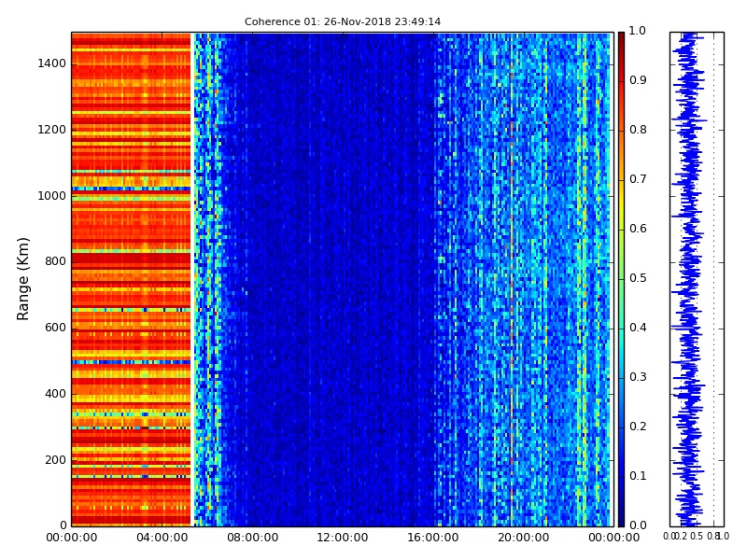Click the colorbar '0.7' value label

coord(638,179)
